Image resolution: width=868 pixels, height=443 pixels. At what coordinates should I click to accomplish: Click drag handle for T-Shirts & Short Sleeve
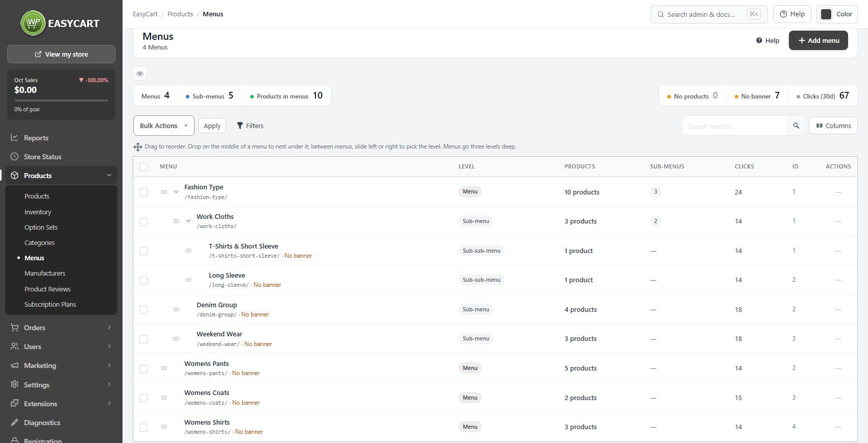(x=188, y=251)
